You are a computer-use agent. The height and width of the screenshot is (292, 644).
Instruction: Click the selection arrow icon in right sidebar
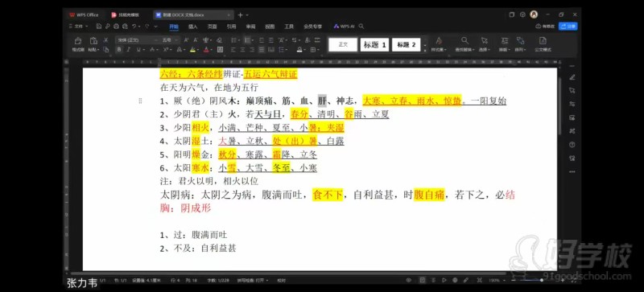(x=572, y=90)
